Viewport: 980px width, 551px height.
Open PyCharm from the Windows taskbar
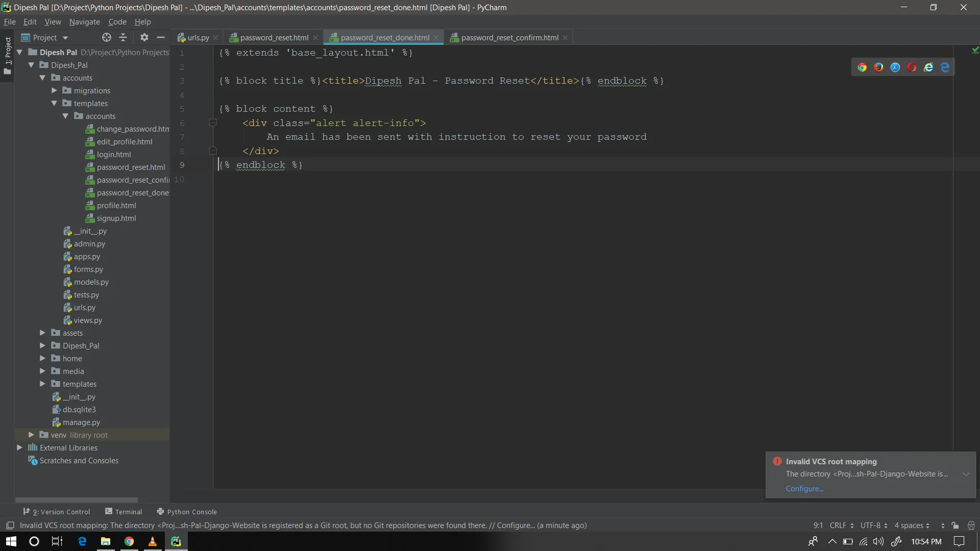176,541
